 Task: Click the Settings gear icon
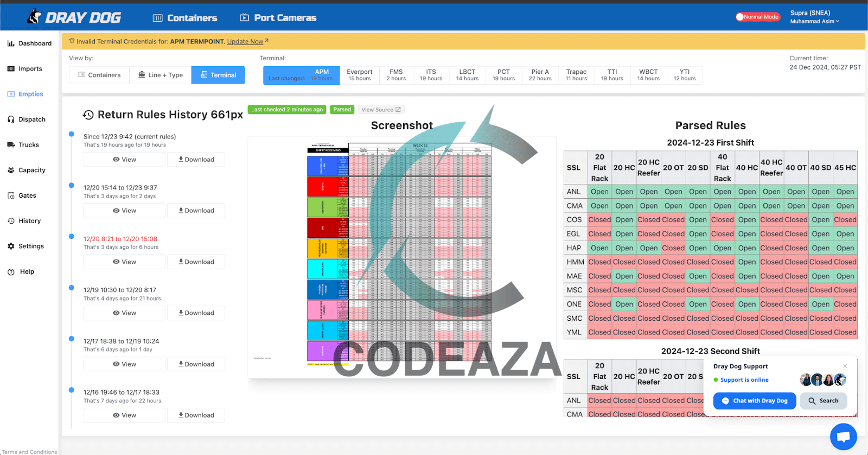[11, 246]
